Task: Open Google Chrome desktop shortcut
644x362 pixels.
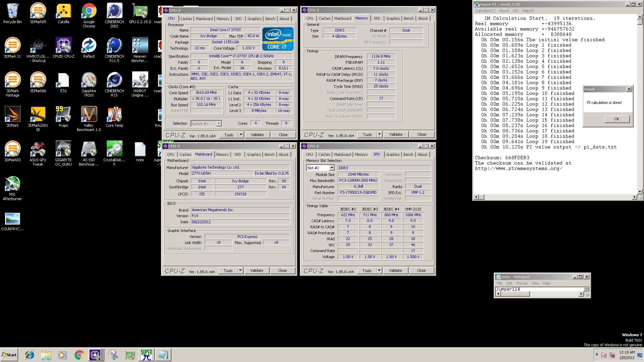Action: pyautogui.click(x=89, y=15)
